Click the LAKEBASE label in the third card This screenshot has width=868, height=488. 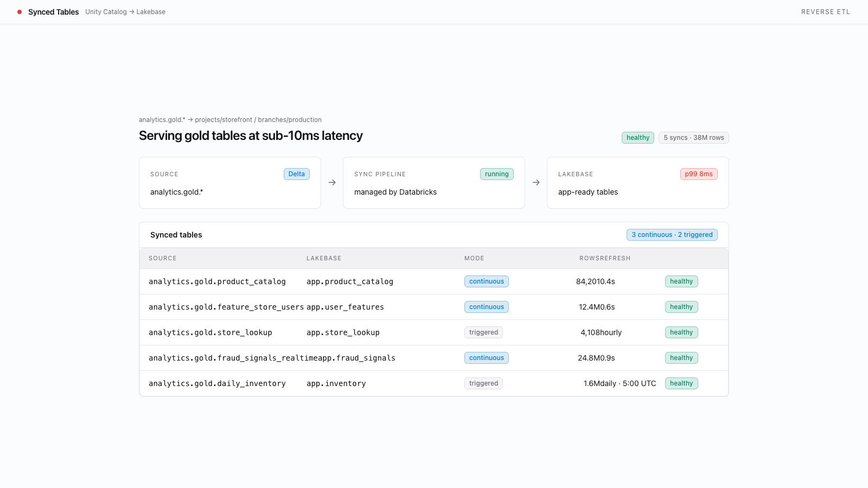576,174
